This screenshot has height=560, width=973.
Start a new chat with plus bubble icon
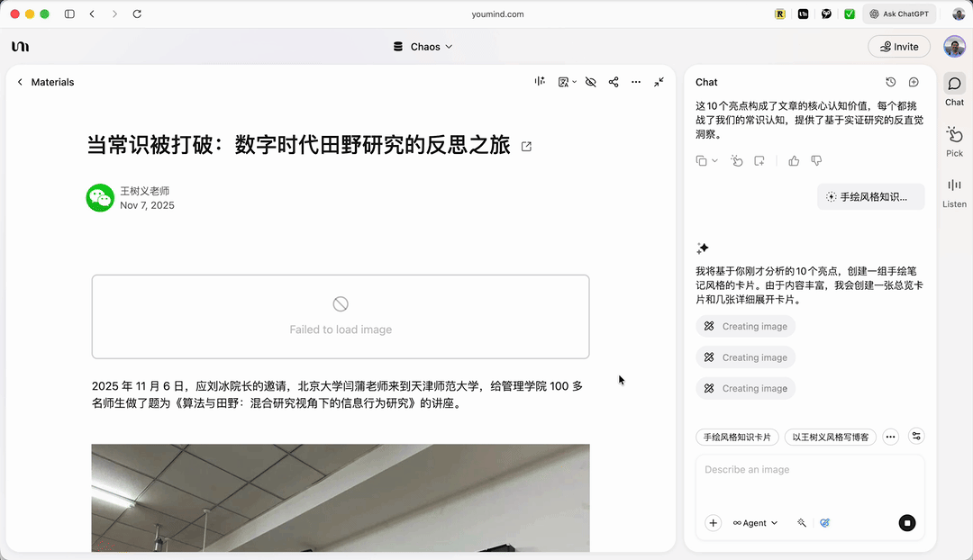click(x=914, y=82)
